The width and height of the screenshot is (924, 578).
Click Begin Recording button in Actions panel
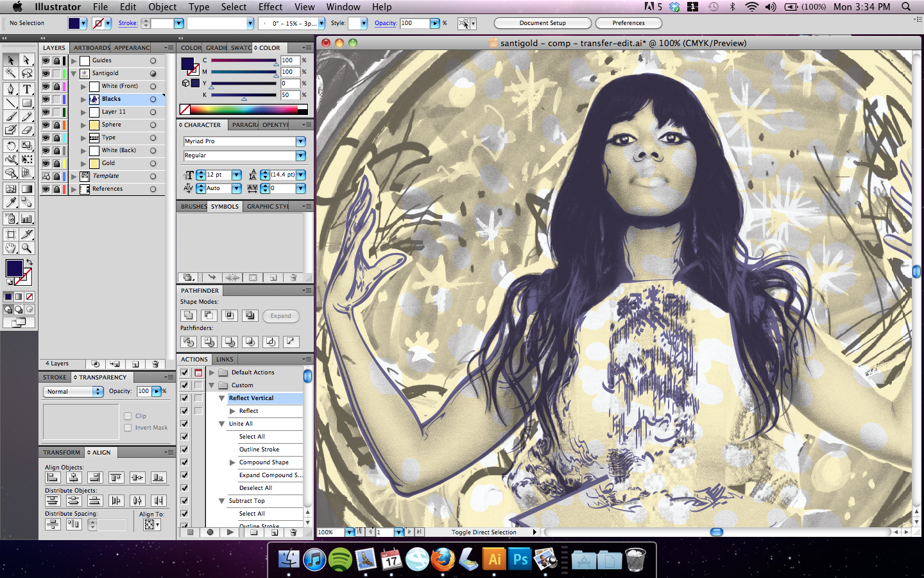click(210, 532)
